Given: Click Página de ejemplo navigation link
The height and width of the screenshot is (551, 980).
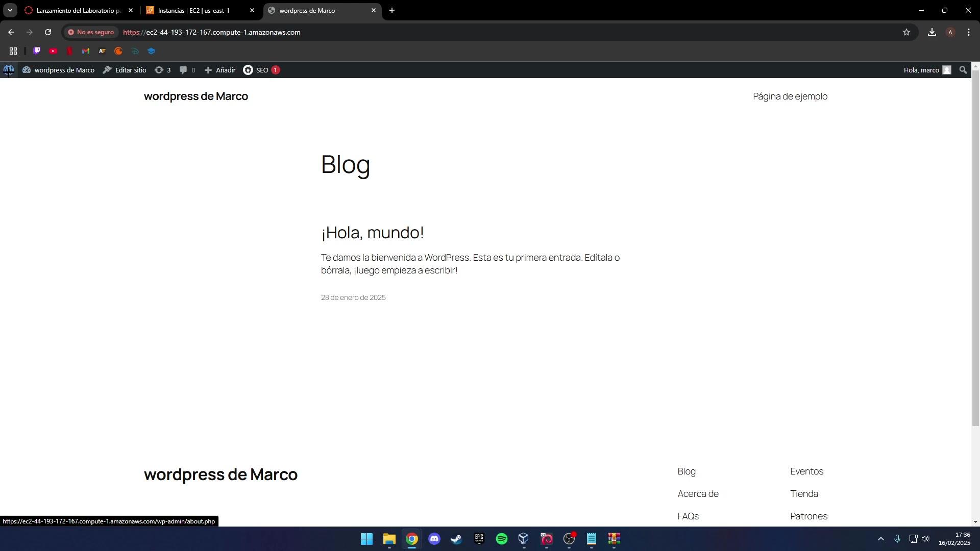Looking at the screenshot, I should [790, 96].
